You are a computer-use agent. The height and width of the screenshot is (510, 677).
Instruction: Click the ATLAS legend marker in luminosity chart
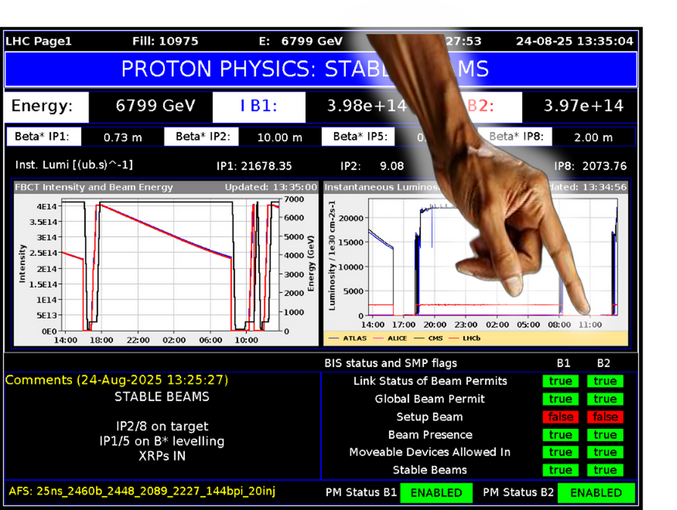335,338
